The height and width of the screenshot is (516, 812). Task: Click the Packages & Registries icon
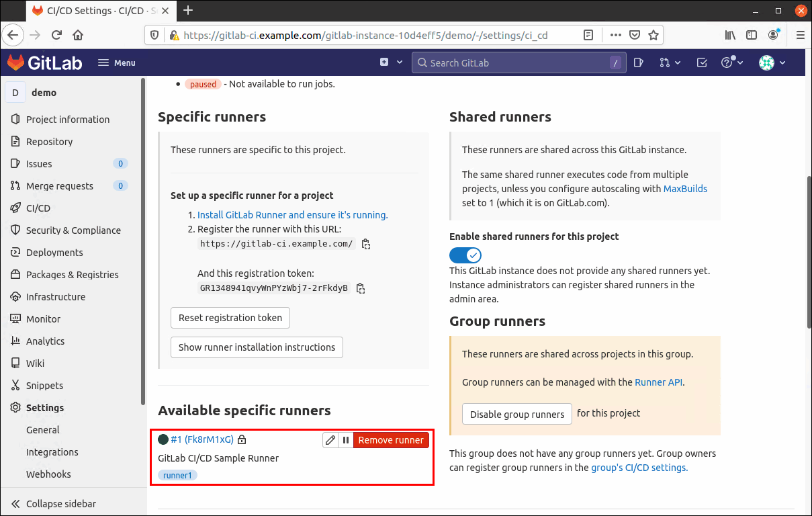15,275
